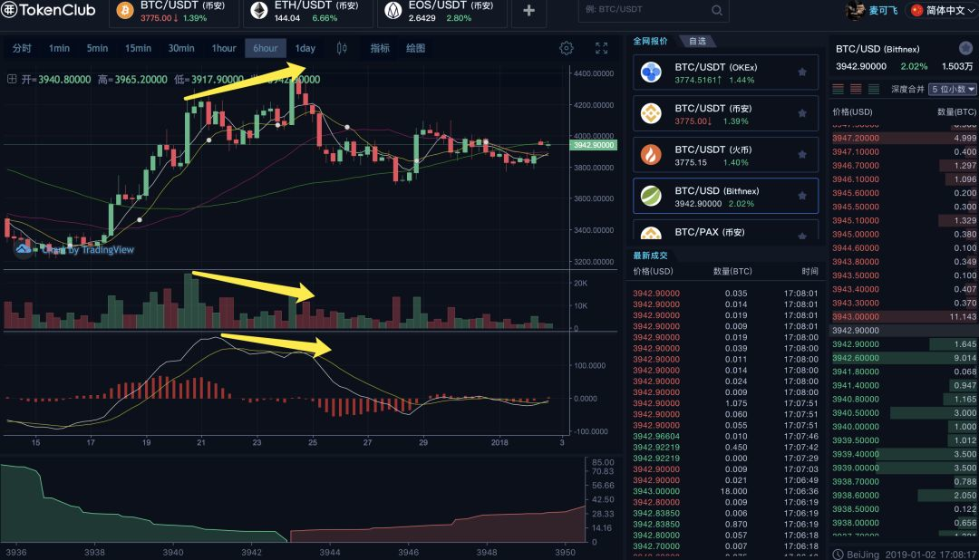The width and height of the screenshot is (979, 560).
Task: Open the 简体中文 language dropdown
Action: [x=942, y=11]
